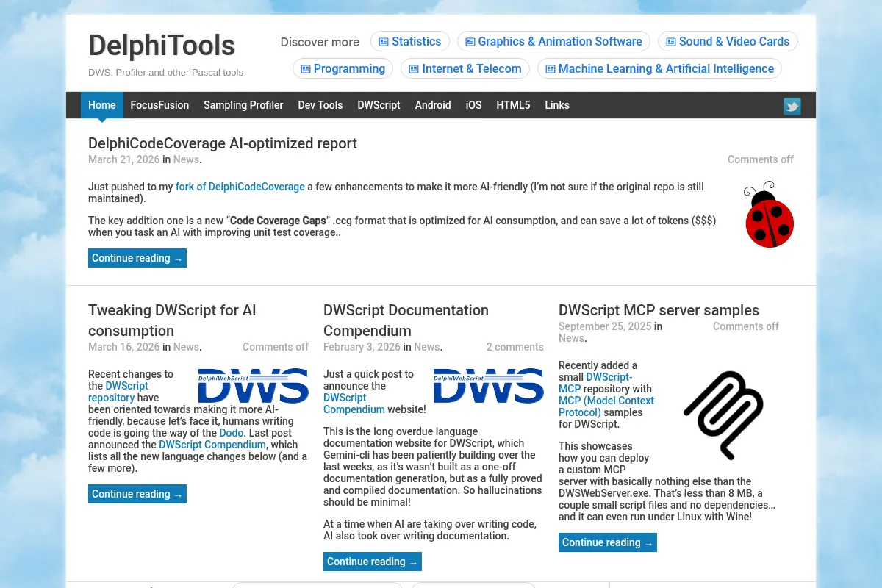
Task: Click the March 21, 2026 date link
Action: tap(123, 159)
